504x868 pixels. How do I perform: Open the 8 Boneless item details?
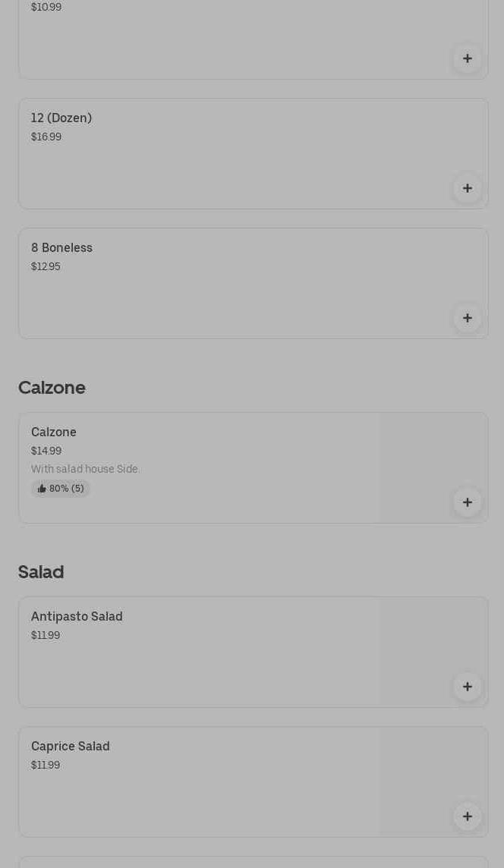[x=61, y=248]
